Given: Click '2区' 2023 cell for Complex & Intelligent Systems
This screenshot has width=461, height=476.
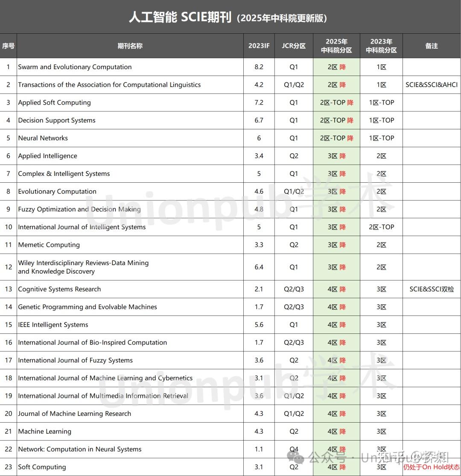Looking at the screenshot, I should point(381,174).
